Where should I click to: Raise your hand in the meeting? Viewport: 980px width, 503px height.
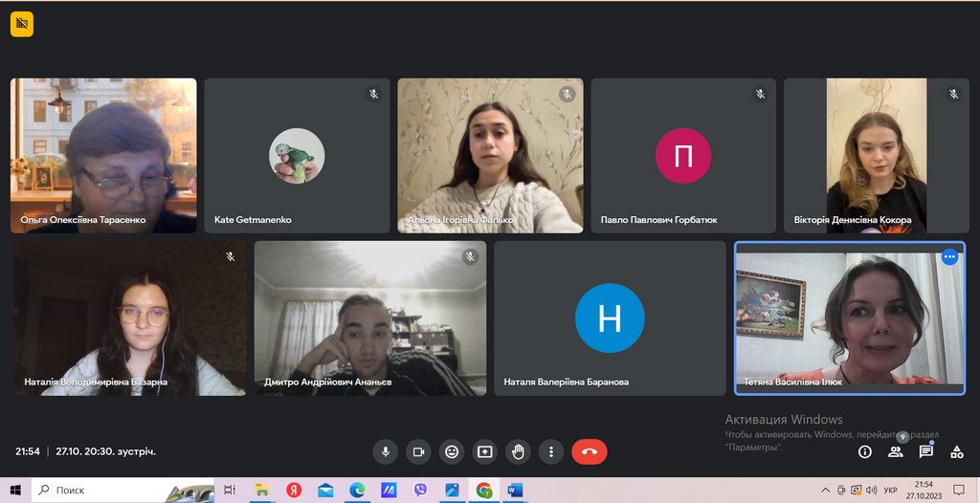point(518,451)
